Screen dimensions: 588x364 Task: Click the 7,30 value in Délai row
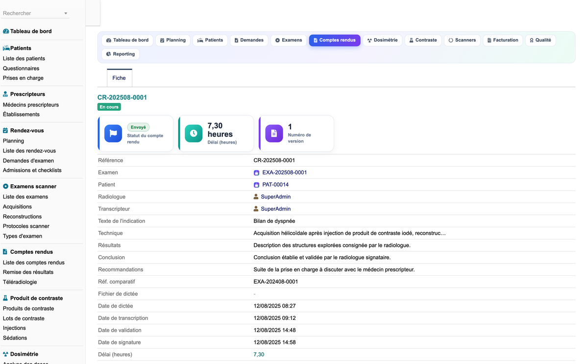[x=259, y=355]
